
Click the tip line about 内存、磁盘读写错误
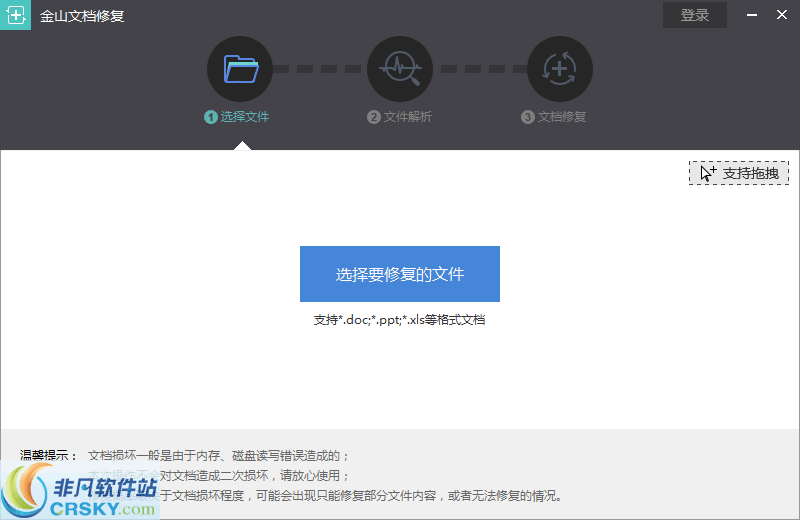tap(219, 455)
